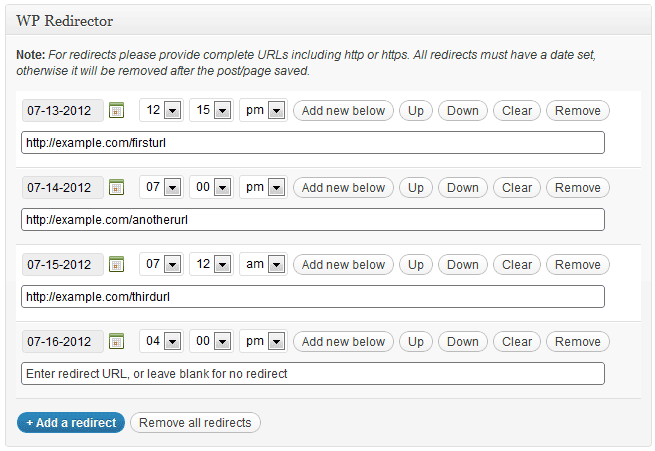The image size is (655, 451).
Task: Select the 07-14-2012 date field
Action: [63, 187]
